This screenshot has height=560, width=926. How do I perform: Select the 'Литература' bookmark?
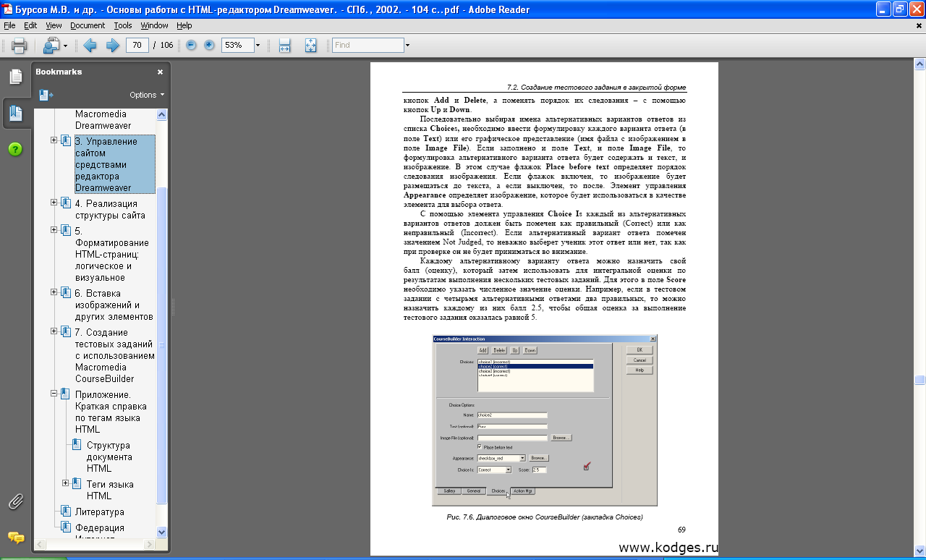point(100,512)
